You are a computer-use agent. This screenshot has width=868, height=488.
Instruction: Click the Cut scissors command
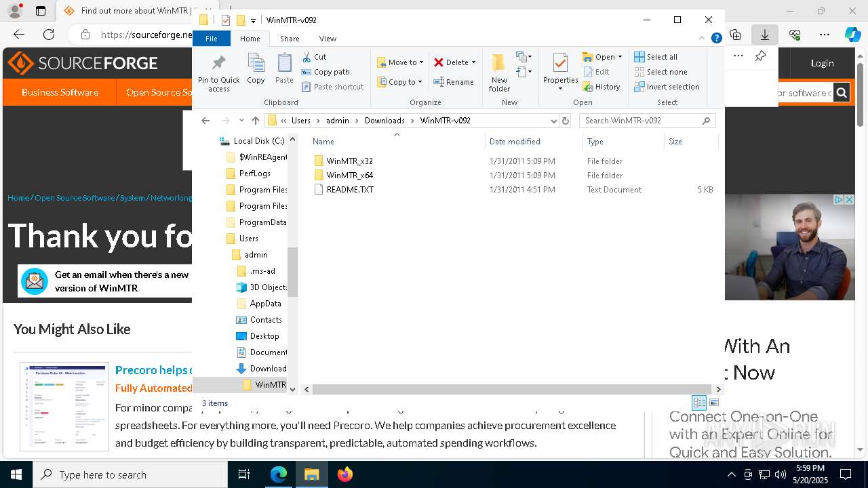click(x=314, y=57)
